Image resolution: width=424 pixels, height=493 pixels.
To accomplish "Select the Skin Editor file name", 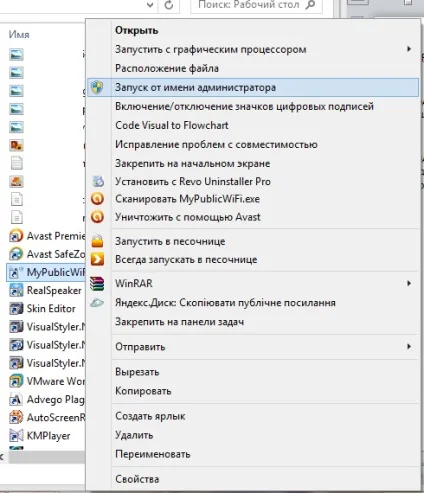I will click(51, 309).
